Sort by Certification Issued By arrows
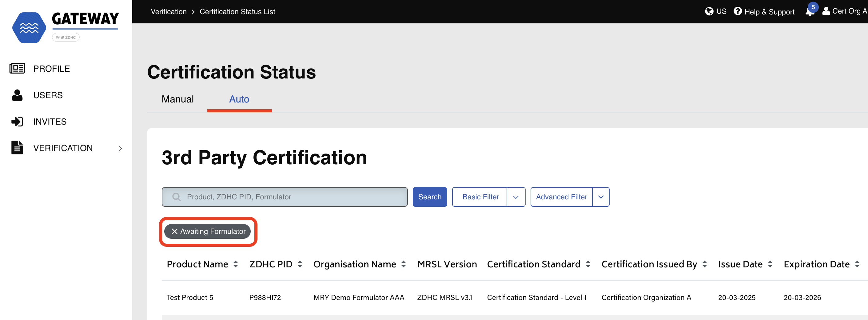Viewport: 868px width, 320px height. [x=705, y=264]
